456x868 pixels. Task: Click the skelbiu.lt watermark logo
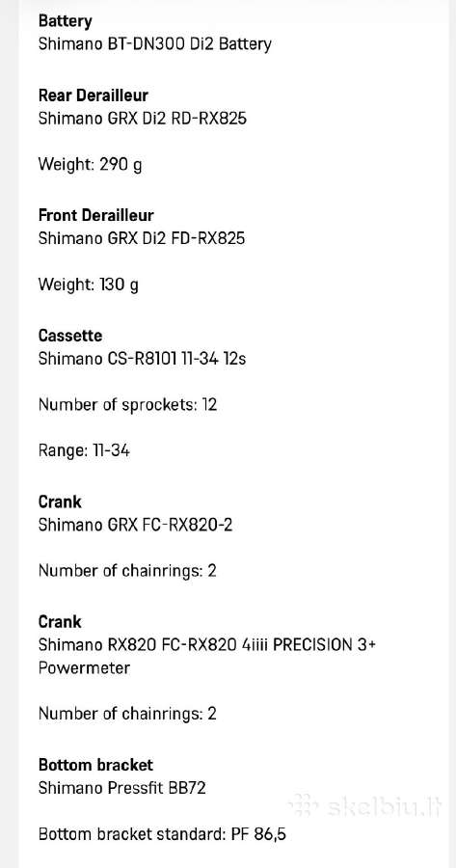click(x=367, y=806)
